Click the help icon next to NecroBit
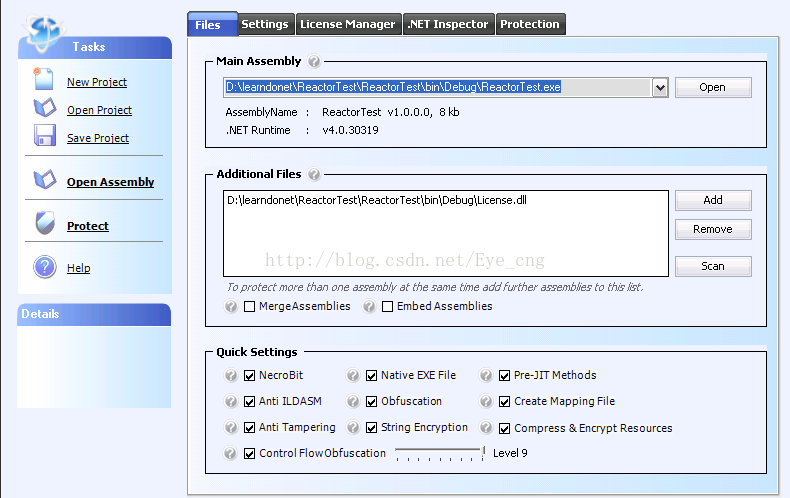 coord(231,376)
